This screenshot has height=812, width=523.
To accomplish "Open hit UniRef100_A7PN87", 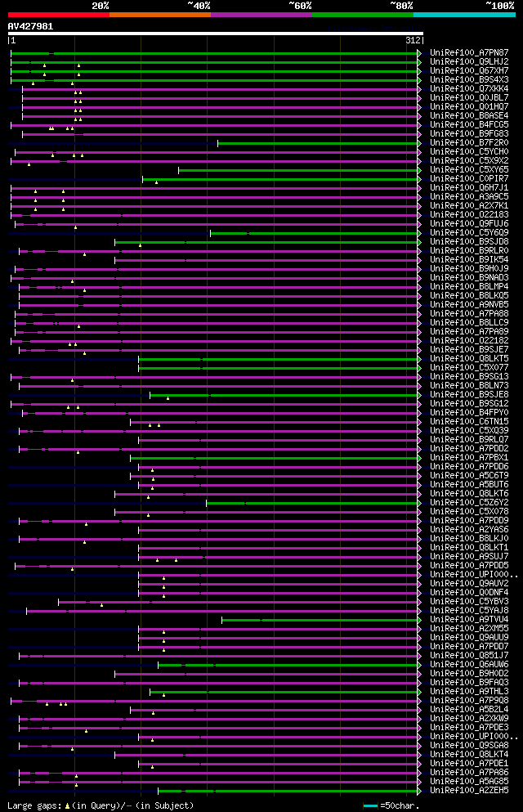I will coord(469,53).
